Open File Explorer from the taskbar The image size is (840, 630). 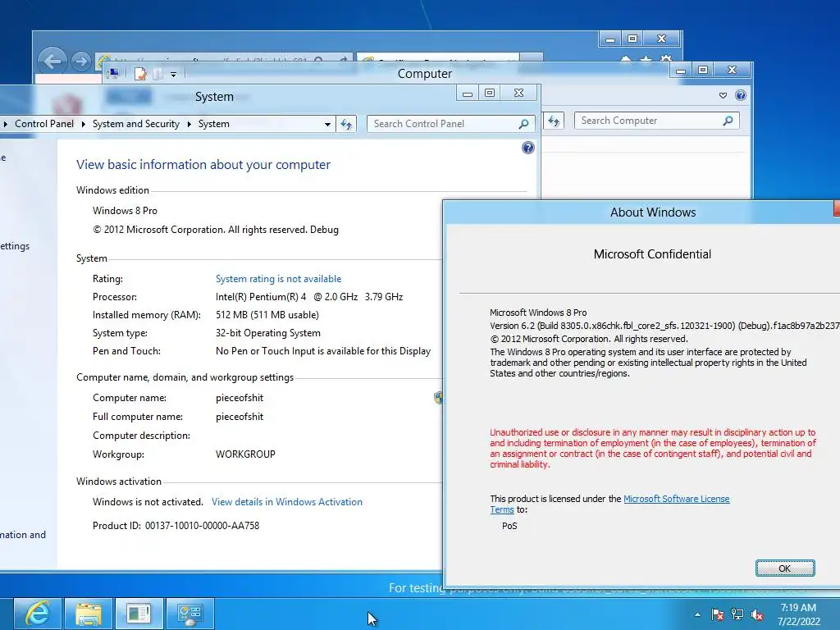89,614
